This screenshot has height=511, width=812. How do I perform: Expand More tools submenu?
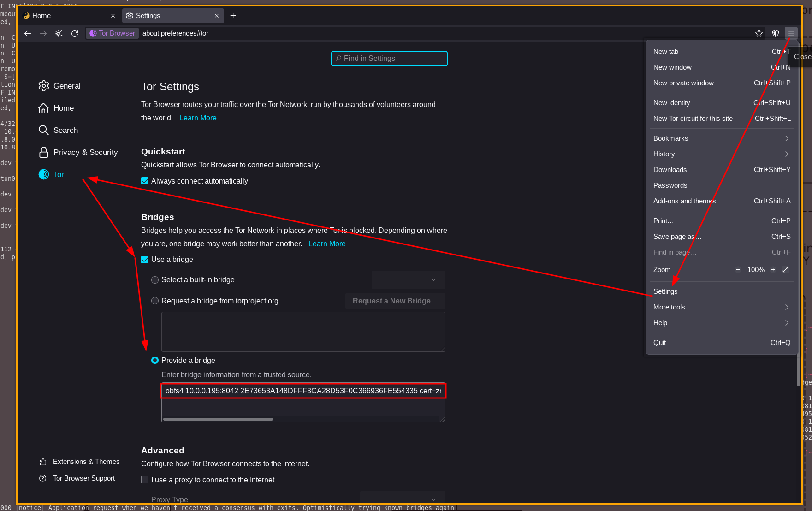(x=722, y=307)
